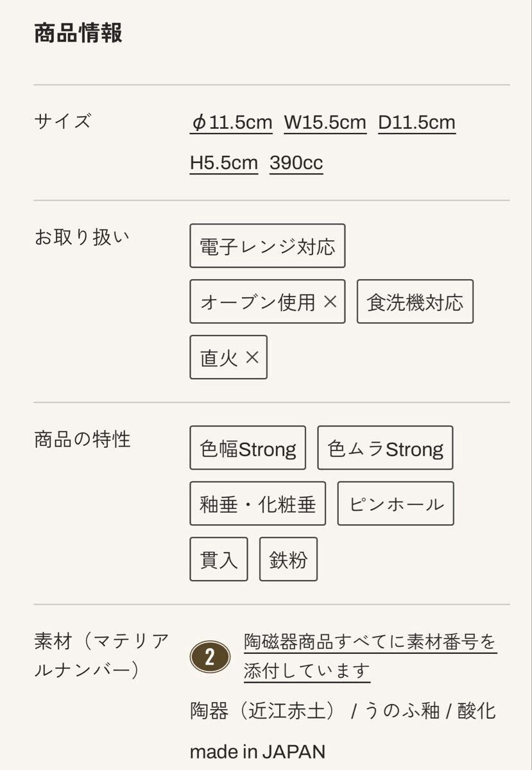Click the 商品情報 heading

78,33
